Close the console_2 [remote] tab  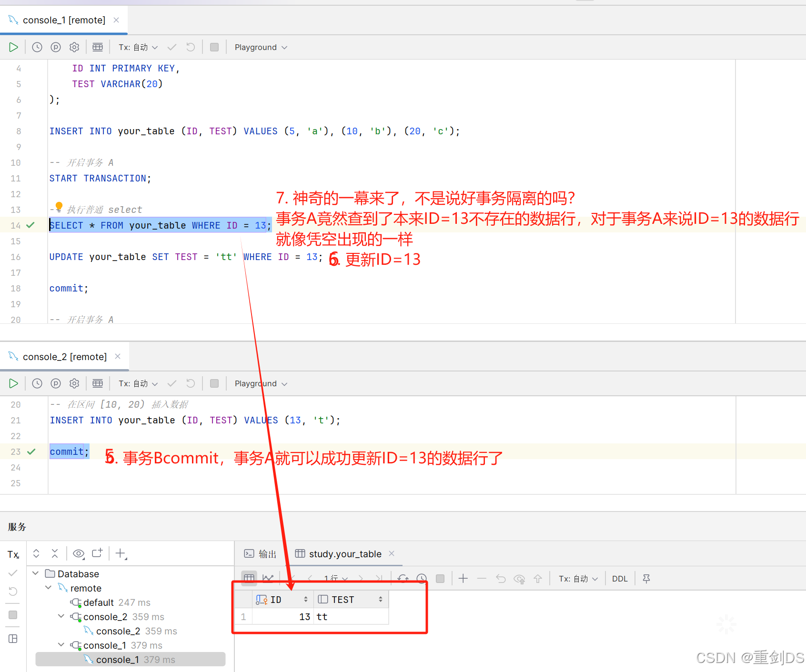(x=118, y=356)
